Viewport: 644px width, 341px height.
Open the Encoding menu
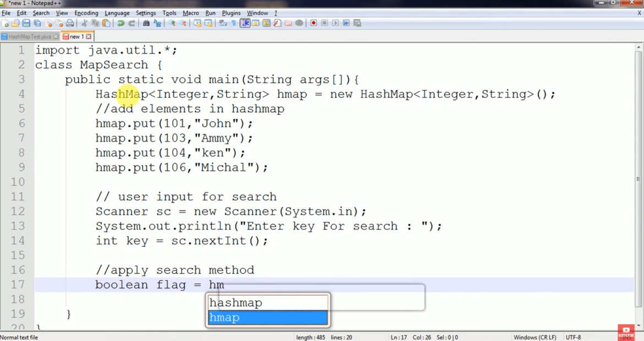(86, 13)
